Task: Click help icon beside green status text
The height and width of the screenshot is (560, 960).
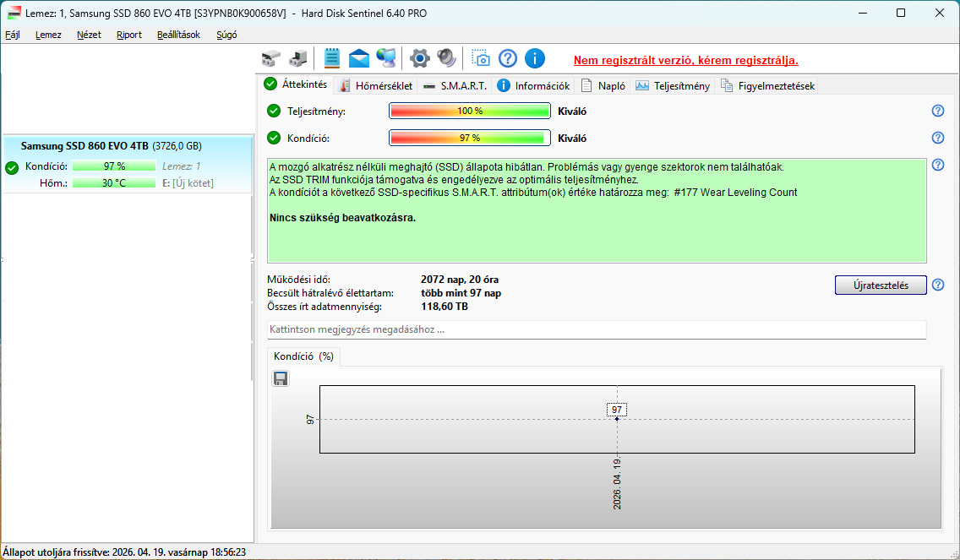Action: [x=937, y=165]
